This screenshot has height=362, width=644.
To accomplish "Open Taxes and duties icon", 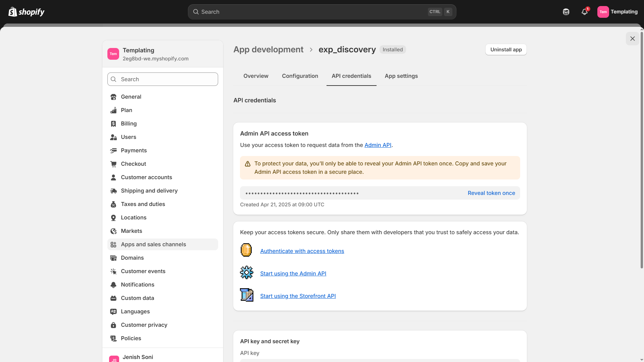I will coord(113,204).
